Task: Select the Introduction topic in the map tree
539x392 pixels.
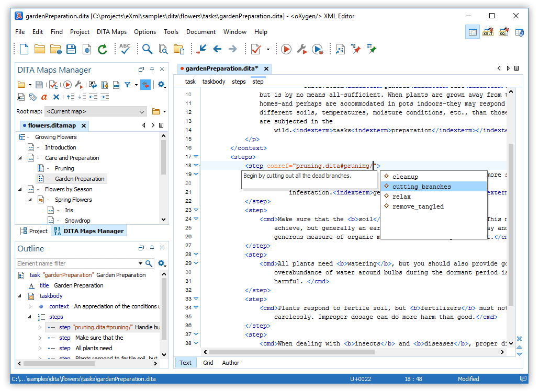Action: point(61,147)
